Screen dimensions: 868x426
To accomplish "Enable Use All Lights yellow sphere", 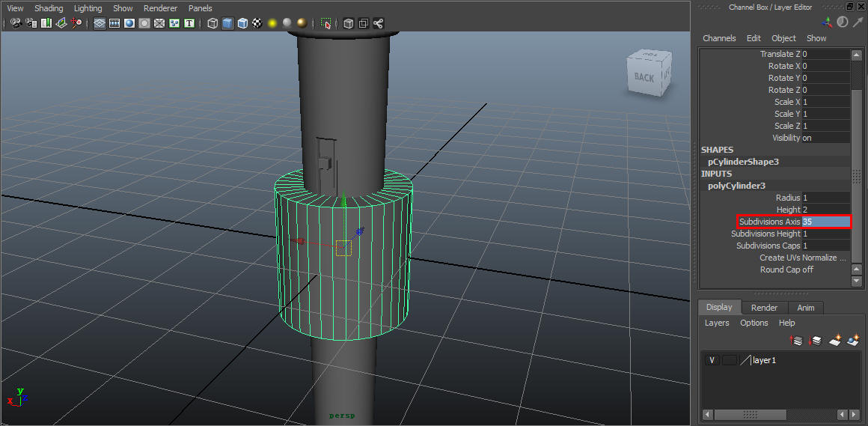I will pos(272,23).
